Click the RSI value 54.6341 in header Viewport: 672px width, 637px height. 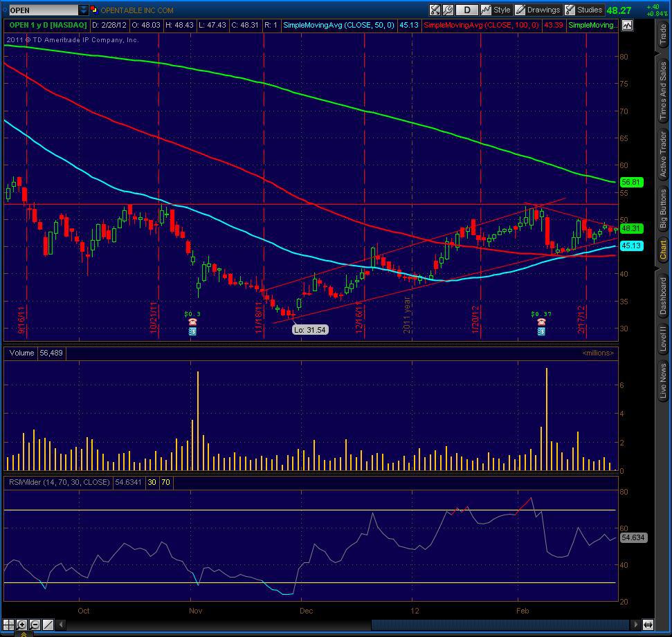(128, 482)
